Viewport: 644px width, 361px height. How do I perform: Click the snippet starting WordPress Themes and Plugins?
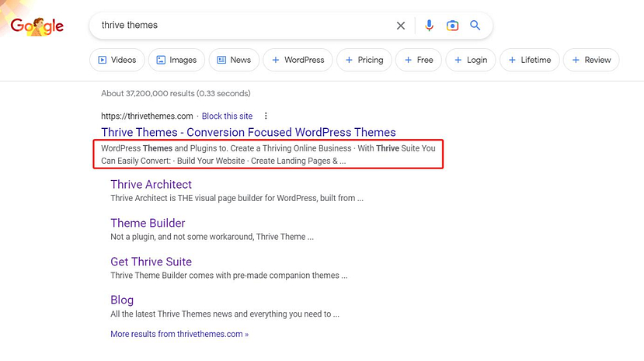point(268,154)
